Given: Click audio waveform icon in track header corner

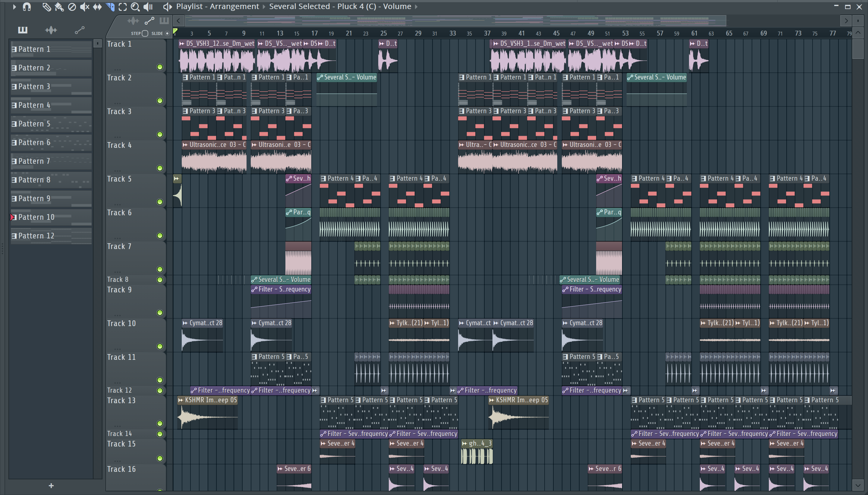Looking at the screenshot, I should coord(133,21).
